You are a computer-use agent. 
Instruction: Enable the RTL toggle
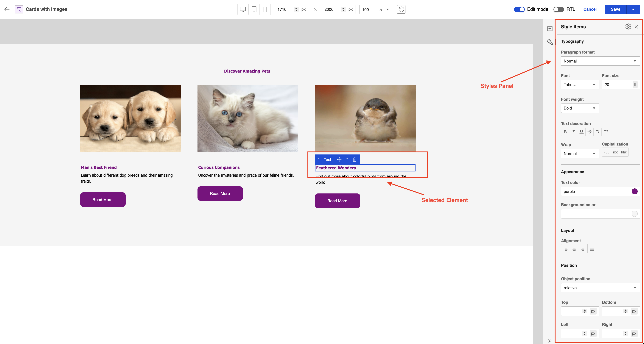tap(558, 9)
